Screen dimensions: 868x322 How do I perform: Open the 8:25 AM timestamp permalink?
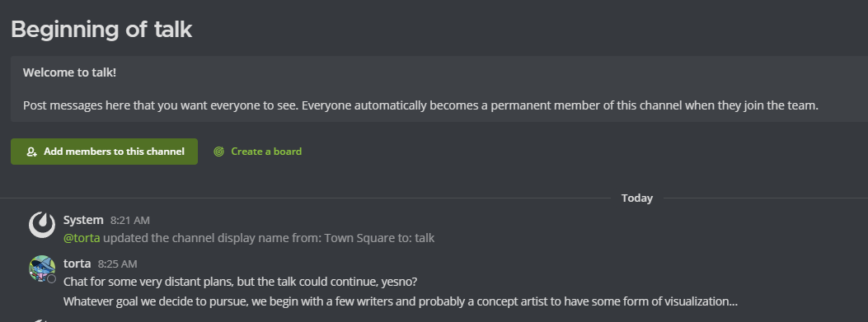pos(117,264)
